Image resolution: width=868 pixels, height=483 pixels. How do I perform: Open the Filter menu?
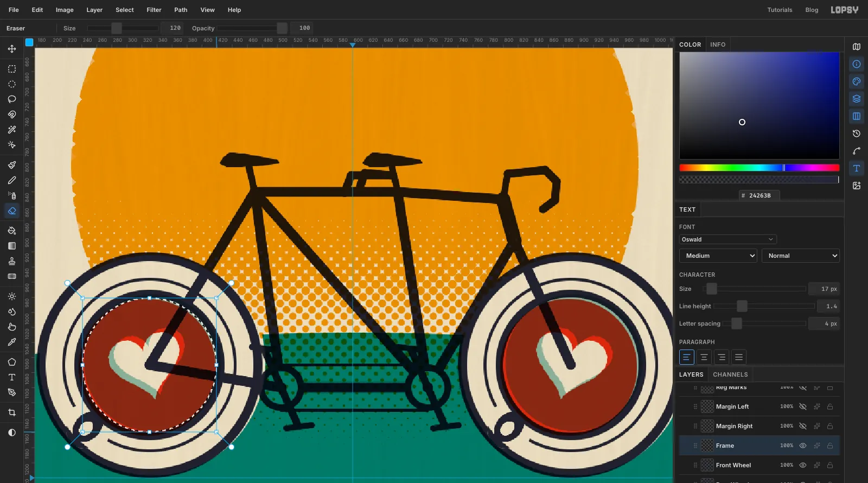pos(154,10)
